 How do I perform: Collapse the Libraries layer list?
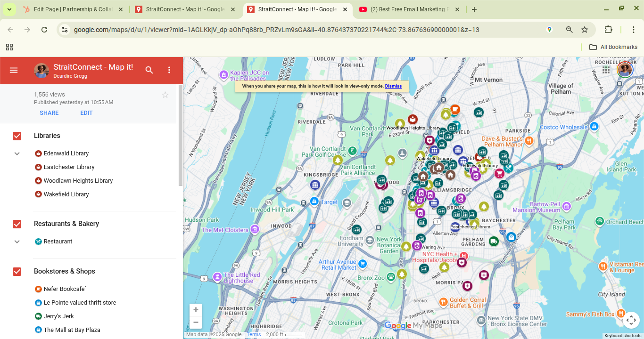(x=17, y=153)
